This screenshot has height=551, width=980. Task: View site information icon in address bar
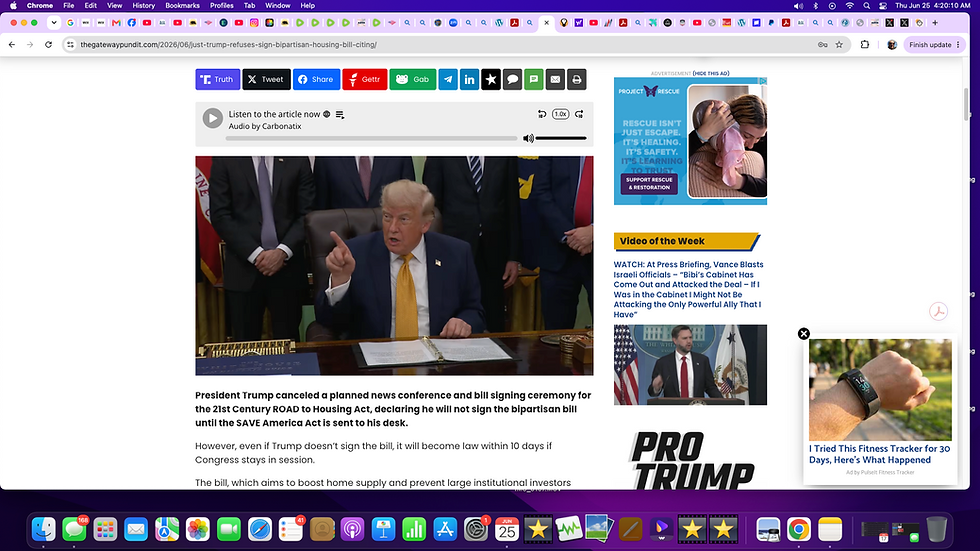tap(71, 44)
